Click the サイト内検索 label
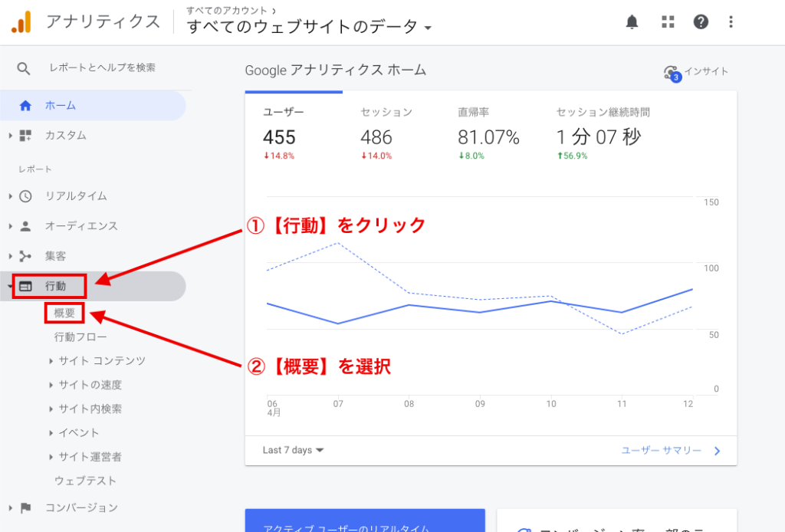785x532 pixels. tap(90, 409)
